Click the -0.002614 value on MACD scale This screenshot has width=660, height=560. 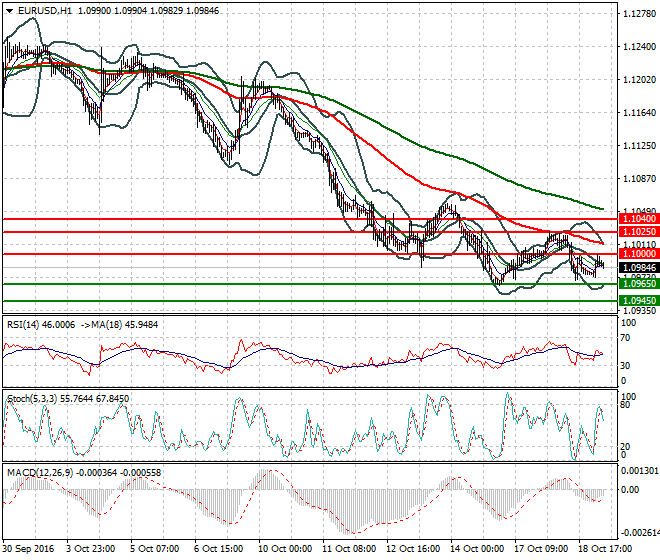[636, 532]
